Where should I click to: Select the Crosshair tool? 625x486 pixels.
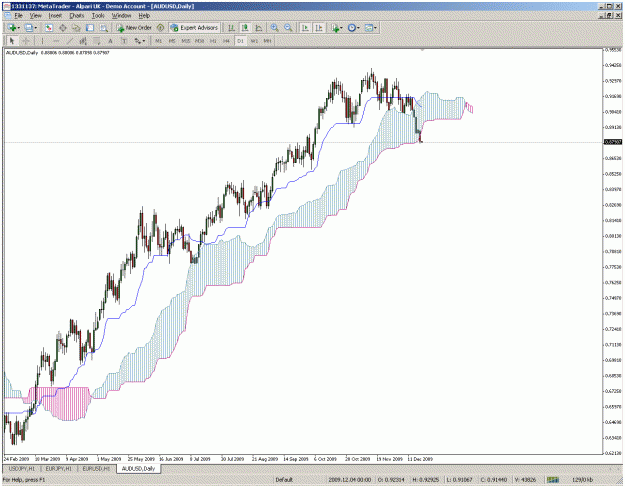(26, 41)
